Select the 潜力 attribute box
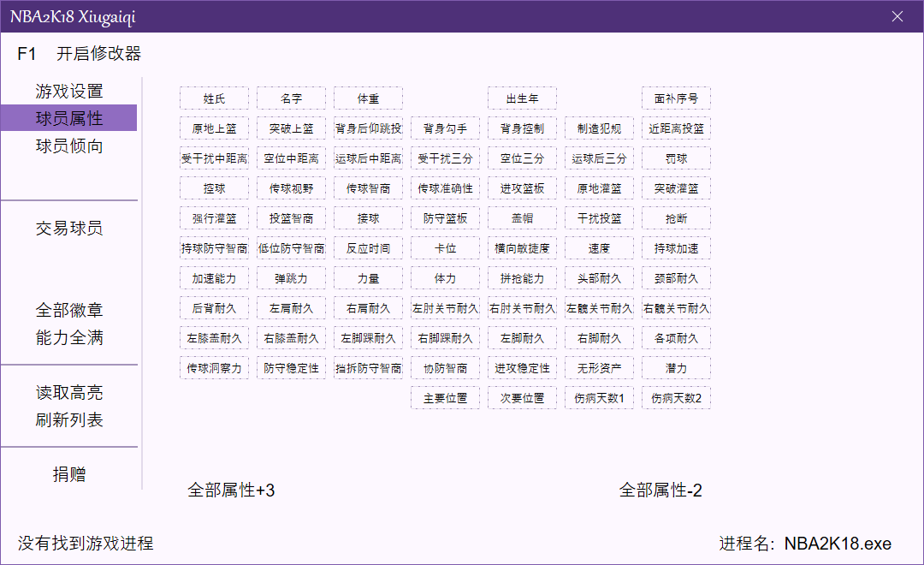924x565 pixels. tap(676, 368)
